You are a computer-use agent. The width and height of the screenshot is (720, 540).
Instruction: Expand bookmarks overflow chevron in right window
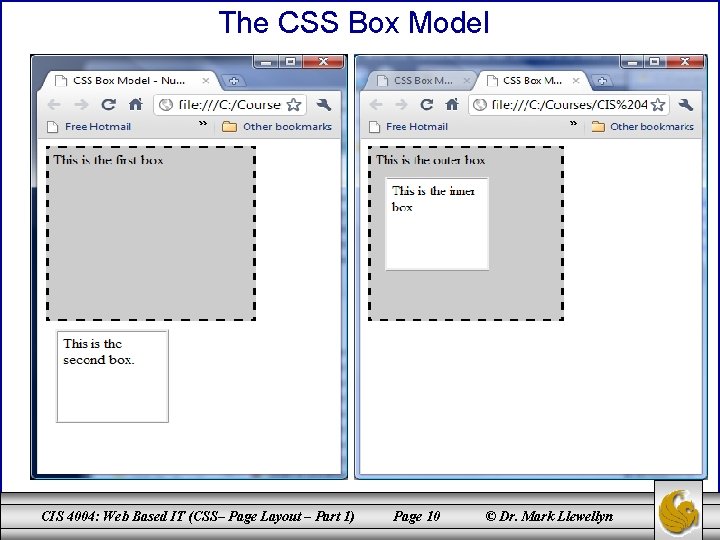tap(573, 123)
